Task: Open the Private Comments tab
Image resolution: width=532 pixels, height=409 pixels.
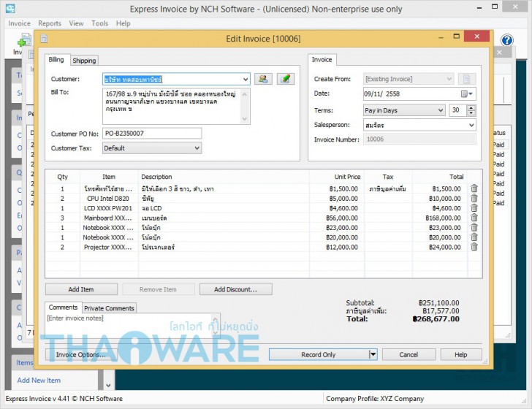Action: 109,308
